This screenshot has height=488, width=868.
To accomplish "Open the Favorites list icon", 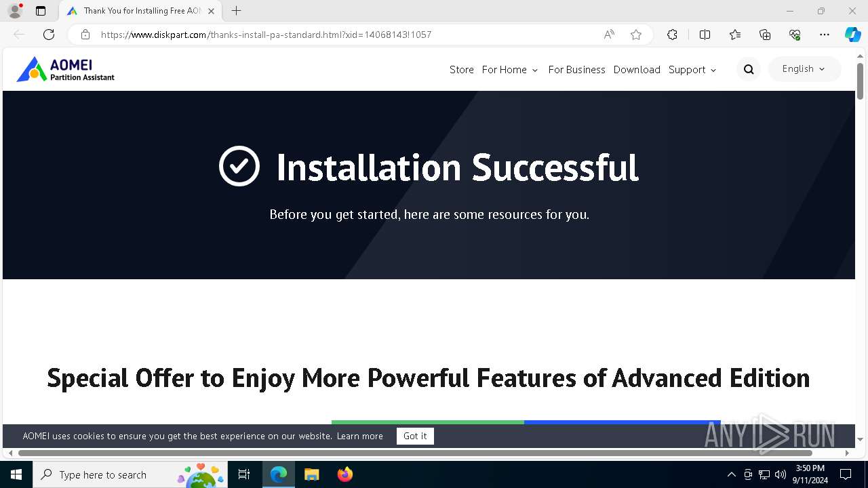I will (735, 35).
